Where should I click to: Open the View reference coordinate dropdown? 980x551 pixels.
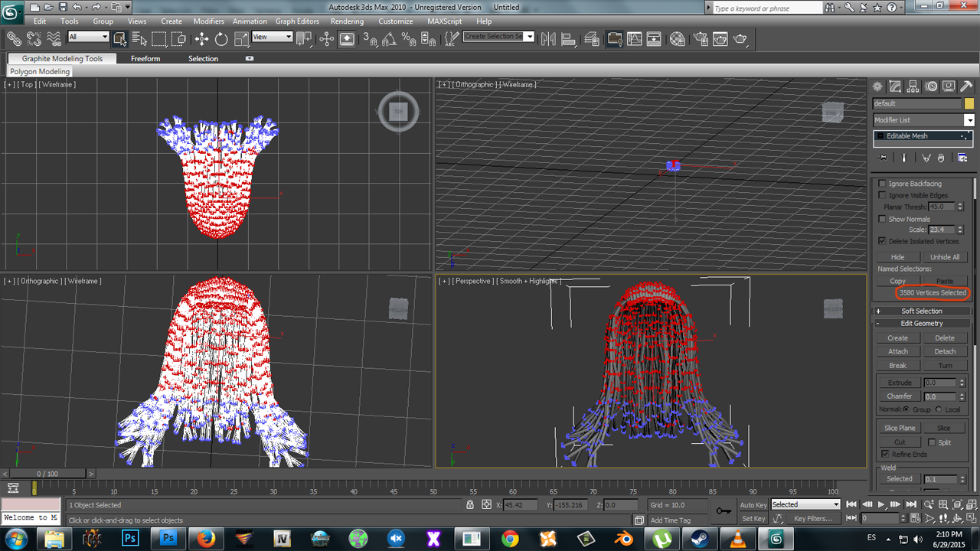(x=273, y=37)
